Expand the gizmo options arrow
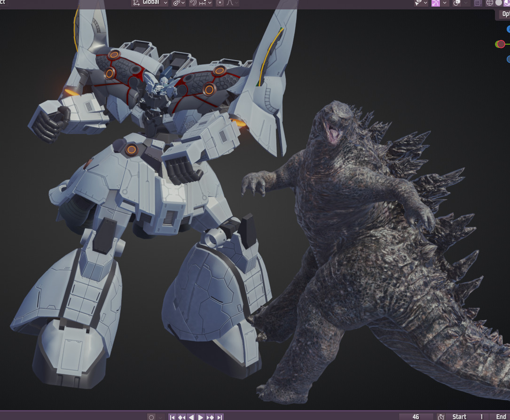This screenshot has height=420, width=510. pos(445,3)
